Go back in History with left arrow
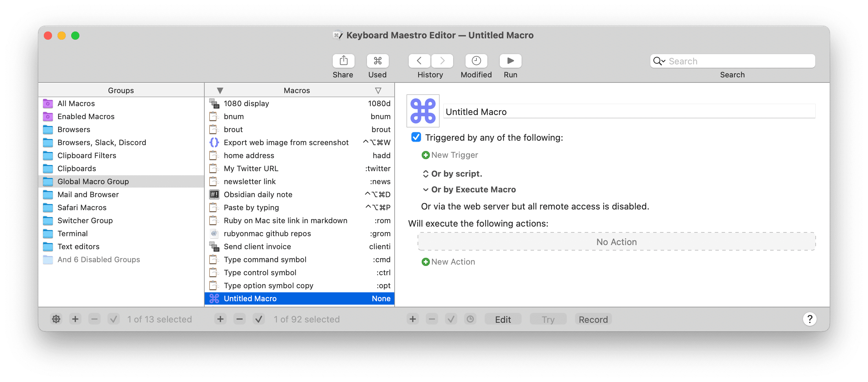 point(419,61)
